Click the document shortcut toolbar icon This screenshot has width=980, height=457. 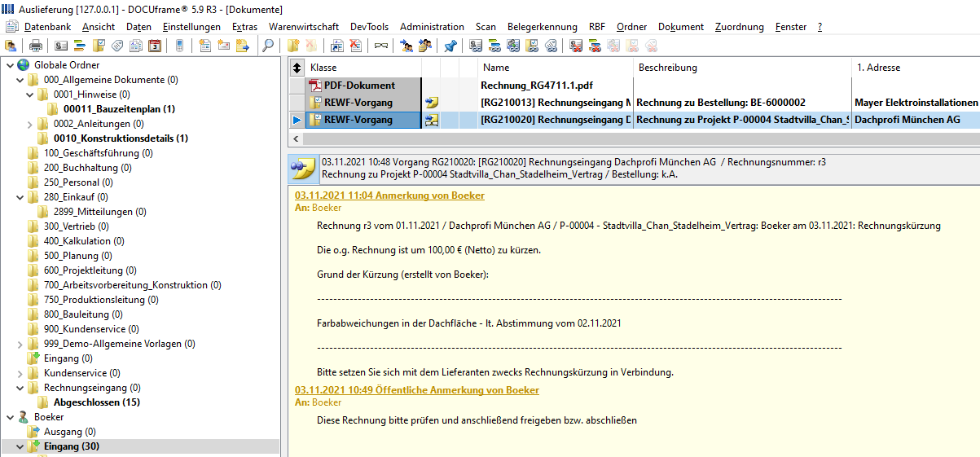click(x=337, y=46)
